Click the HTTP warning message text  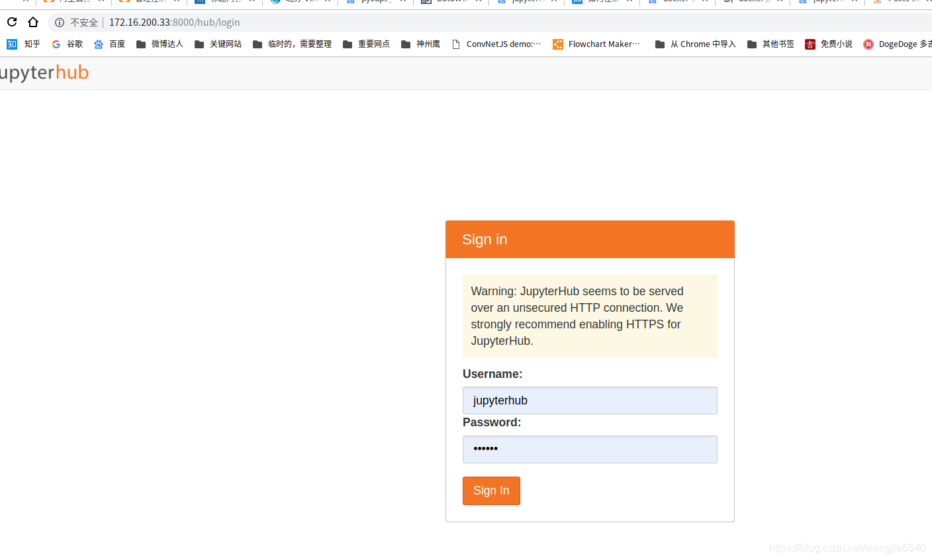[x=577, y=316]
